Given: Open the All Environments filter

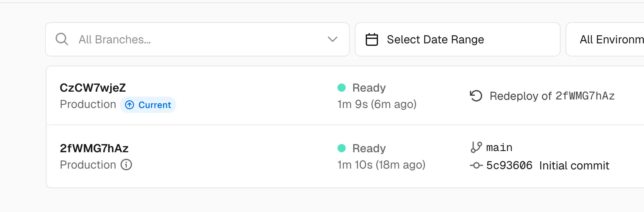Looking at the screenshot, I should click(x=605, y=39).
